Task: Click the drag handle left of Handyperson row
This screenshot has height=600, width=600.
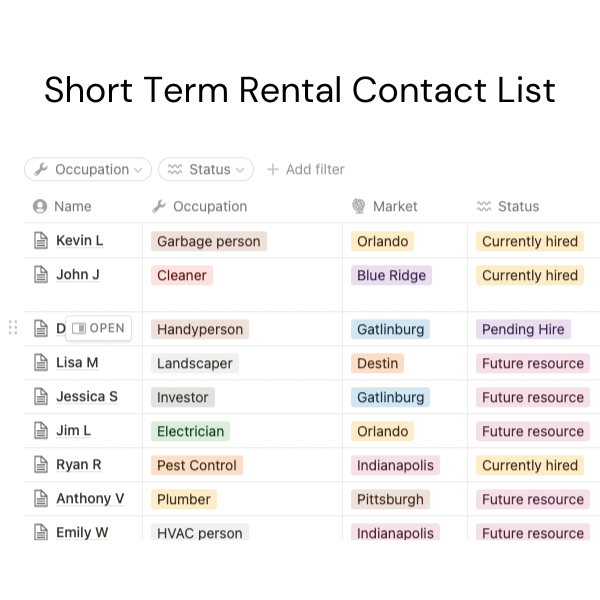Action: pyautogui.click(x=13, y=328)
